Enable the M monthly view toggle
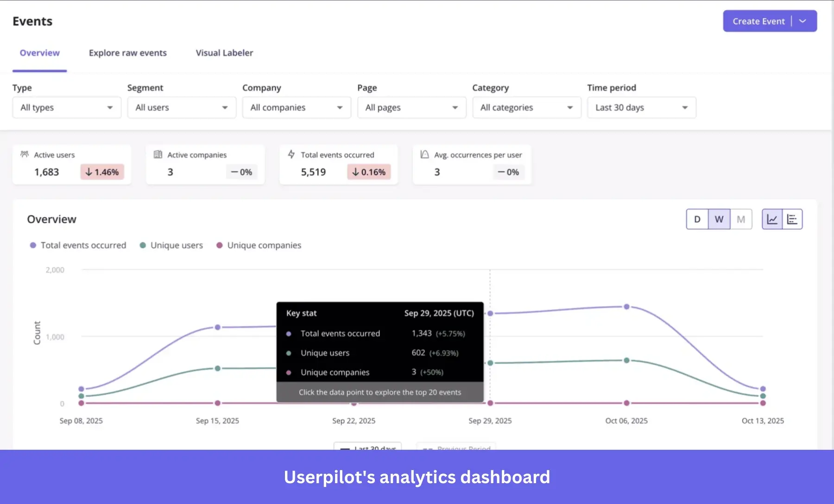Viewport: 834px width, 504px height. (741, 219)
